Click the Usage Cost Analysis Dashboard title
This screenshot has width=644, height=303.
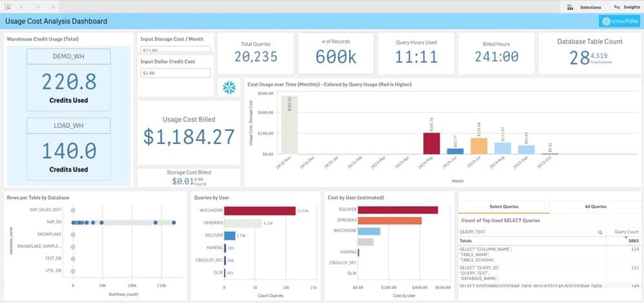56,21
